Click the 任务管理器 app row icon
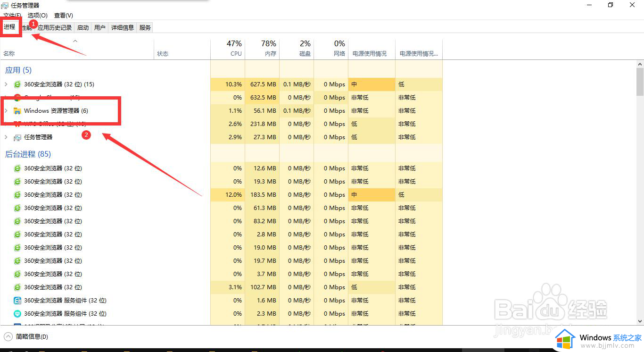 [x=17, y=137]
